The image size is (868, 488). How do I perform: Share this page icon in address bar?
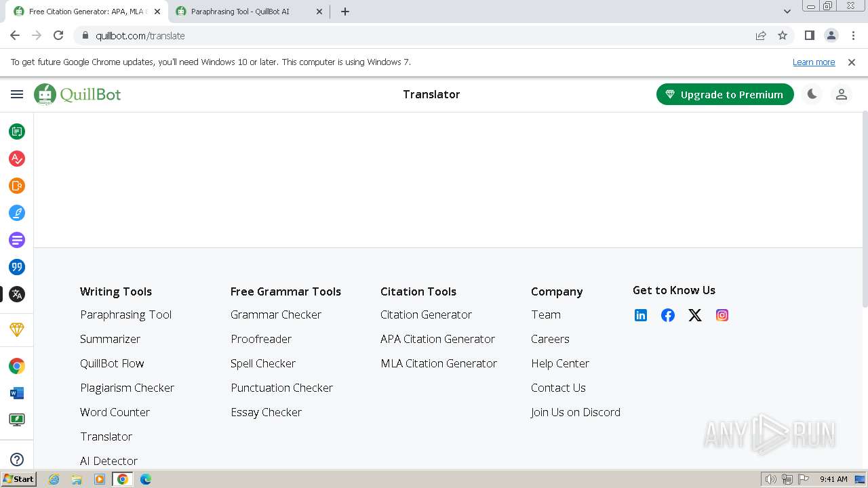point(761,35)
